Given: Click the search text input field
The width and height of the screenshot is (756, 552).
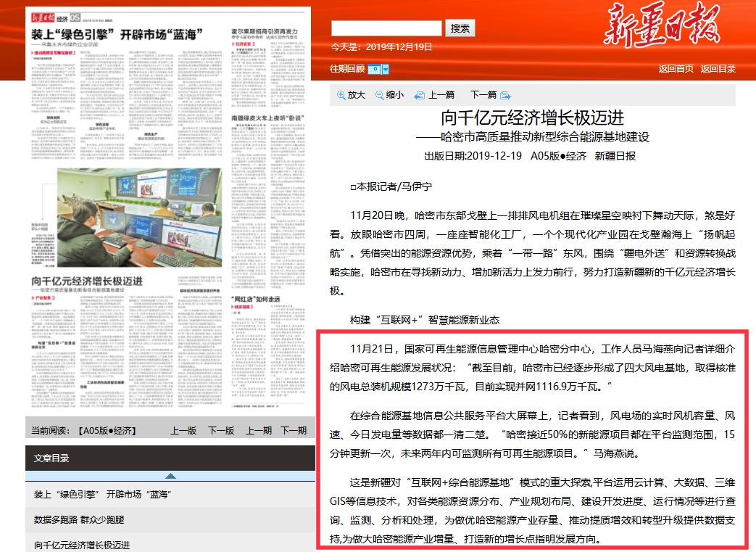Looking at the screenshot, I should tap(386, 28).
